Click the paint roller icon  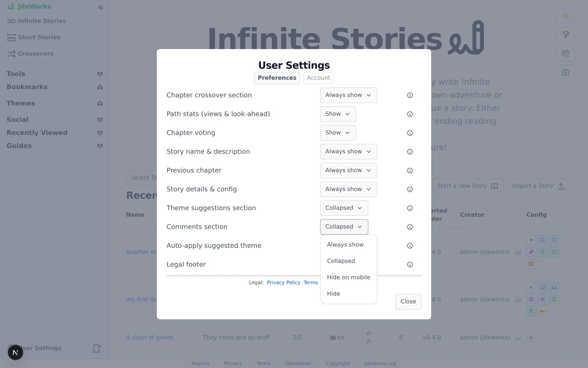565,35
